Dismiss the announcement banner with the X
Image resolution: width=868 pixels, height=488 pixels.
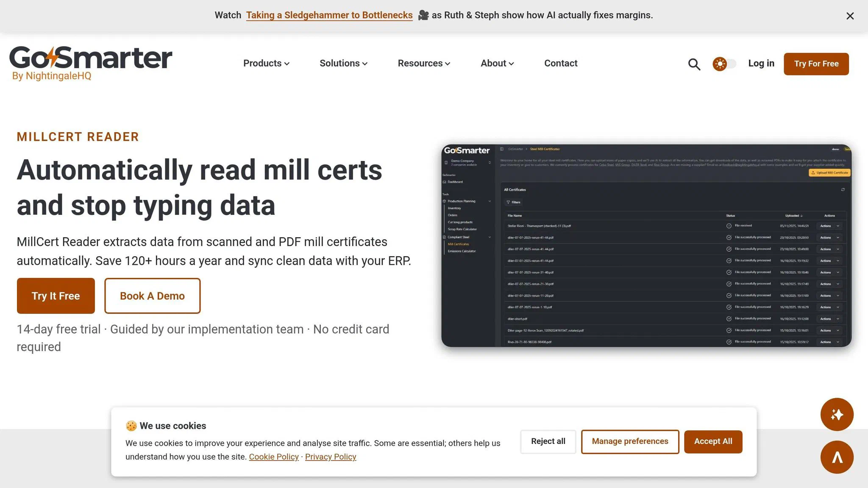pyautogui.click(x=850, y=16)
